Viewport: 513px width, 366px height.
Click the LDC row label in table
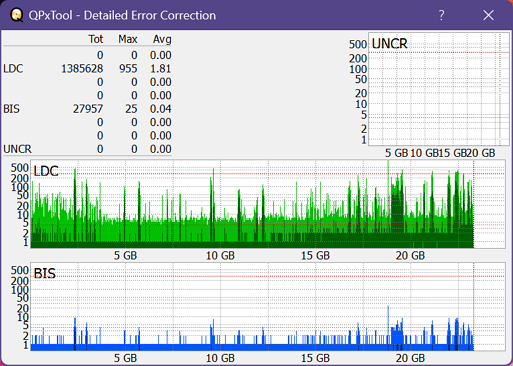tap(13, 69)
